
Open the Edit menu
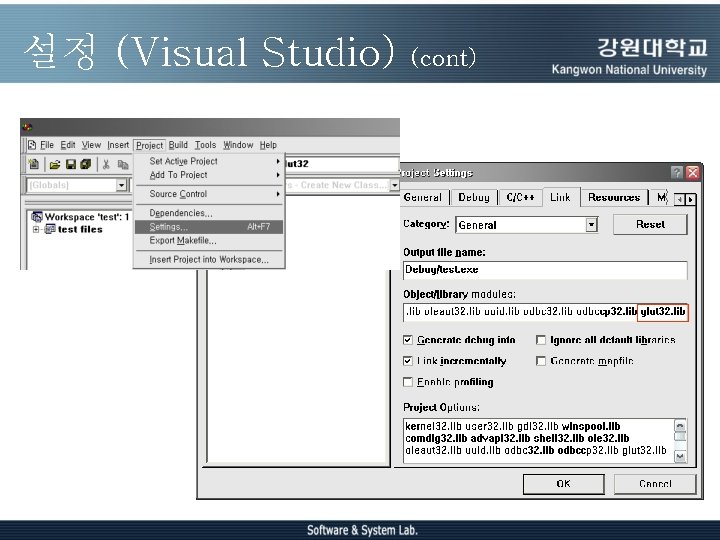click(68, 145)
